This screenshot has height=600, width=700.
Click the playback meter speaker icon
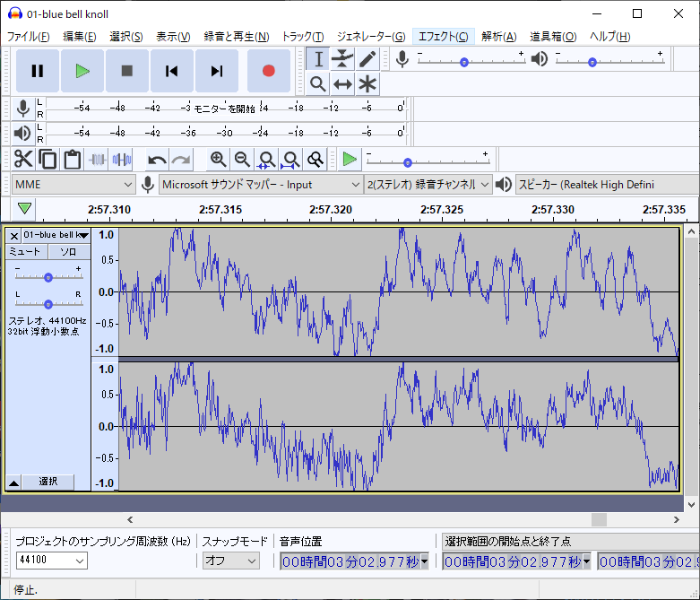(x=22, y=133)
